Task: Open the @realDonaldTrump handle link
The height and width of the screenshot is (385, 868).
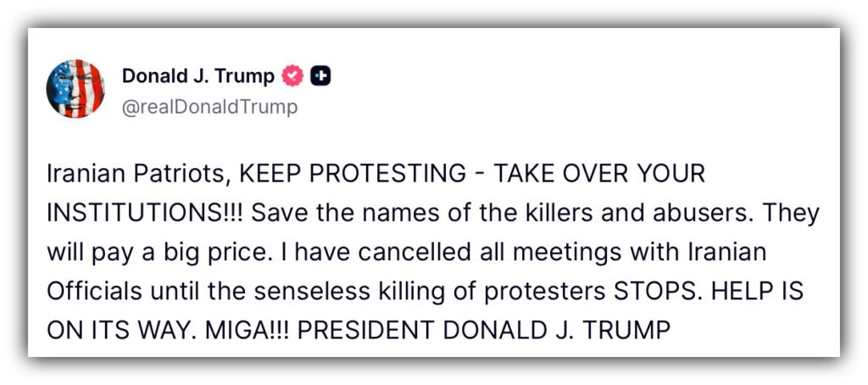Action: (x=209, y=107)
